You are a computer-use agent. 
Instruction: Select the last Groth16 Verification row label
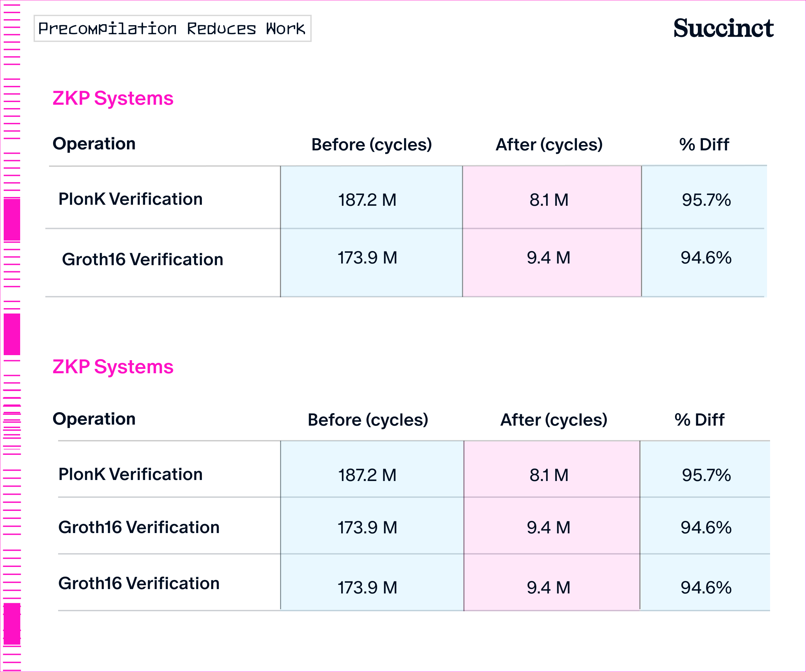point(139,583)
